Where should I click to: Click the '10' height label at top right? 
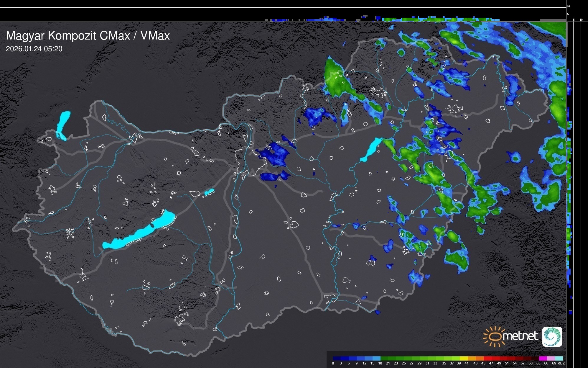[568, 6]
